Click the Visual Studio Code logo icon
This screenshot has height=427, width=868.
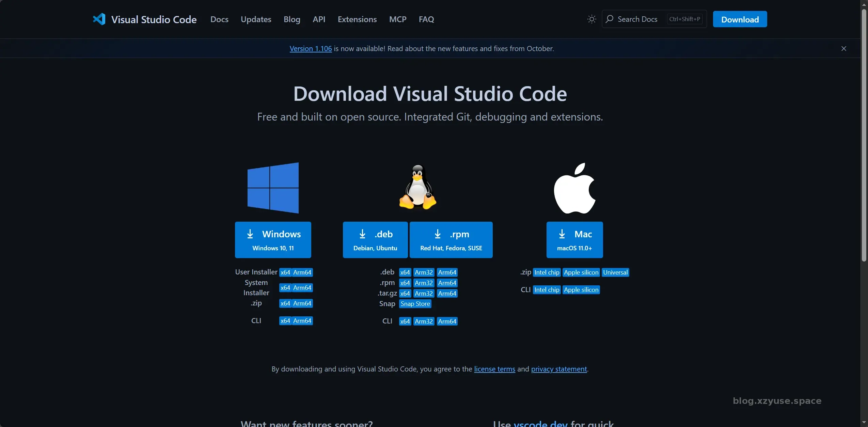coord(99,19)
